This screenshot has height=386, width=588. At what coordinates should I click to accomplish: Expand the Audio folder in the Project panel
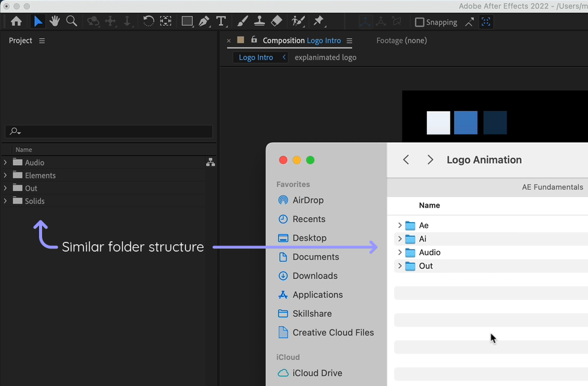pos(5,162)
